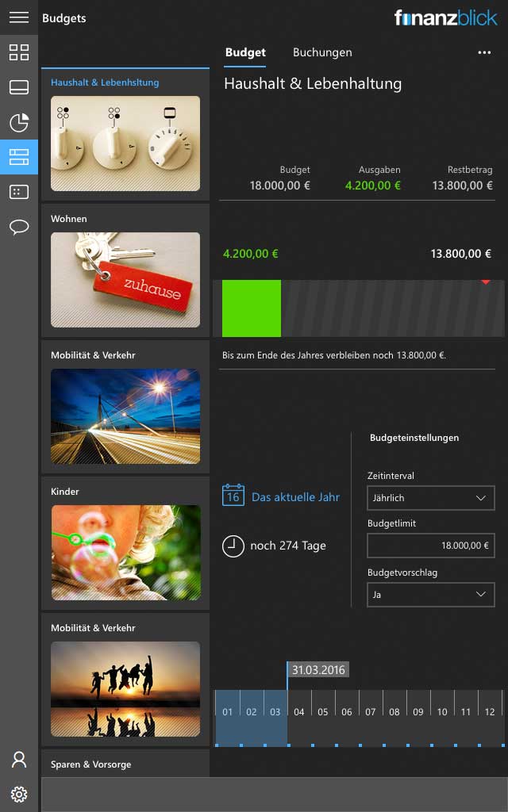Screen dimensions: 508x812
Task: Click the red budget limit marker
Action: pos(486,282)
